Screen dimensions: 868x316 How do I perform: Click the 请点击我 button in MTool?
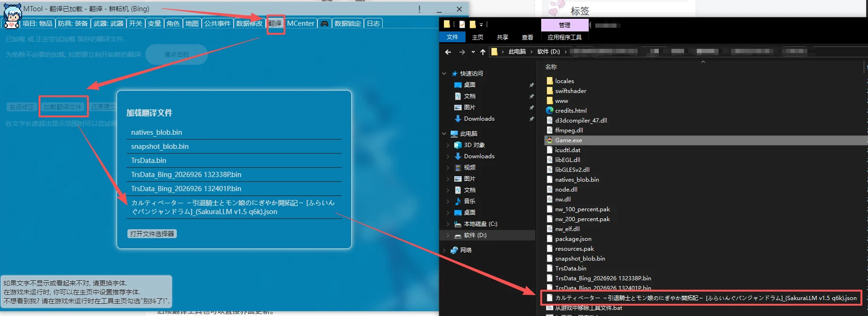click(176, 54)
